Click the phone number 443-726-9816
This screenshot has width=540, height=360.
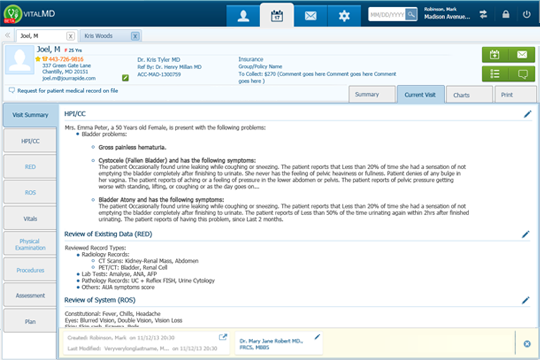tap(66, 59)
